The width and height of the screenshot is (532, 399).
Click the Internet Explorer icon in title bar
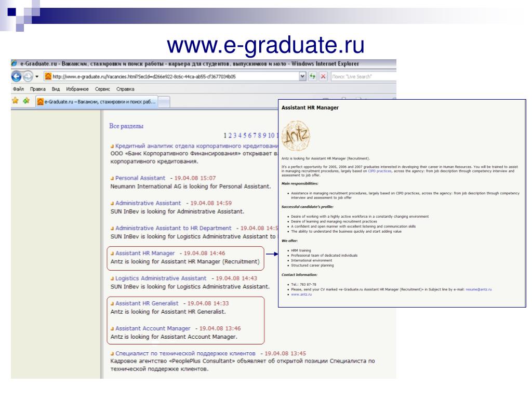[14, 63]
